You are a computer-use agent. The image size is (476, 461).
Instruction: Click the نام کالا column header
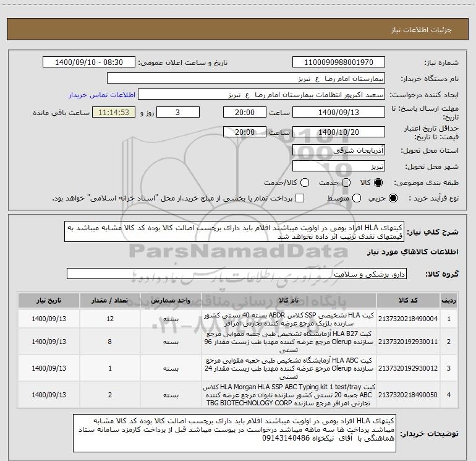coord(289,300)
